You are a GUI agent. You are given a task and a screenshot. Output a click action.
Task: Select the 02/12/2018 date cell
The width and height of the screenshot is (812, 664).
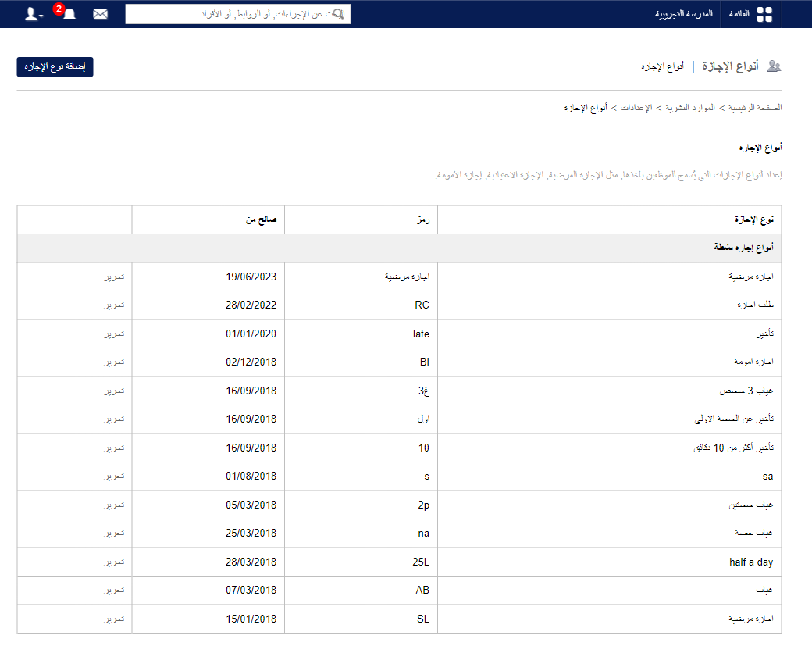coord(208,362)
